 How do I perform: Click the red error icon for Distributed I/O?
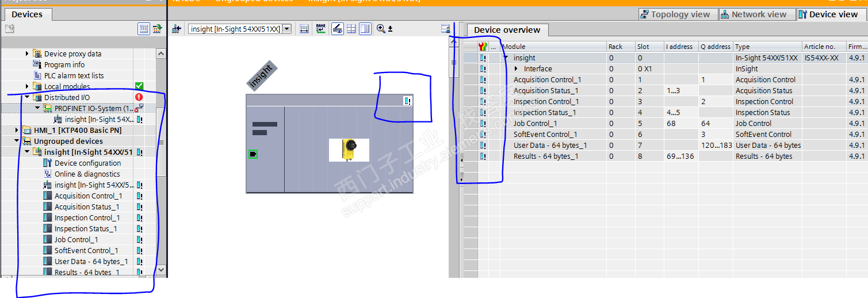pyautogui.click(x=139, y=97)
